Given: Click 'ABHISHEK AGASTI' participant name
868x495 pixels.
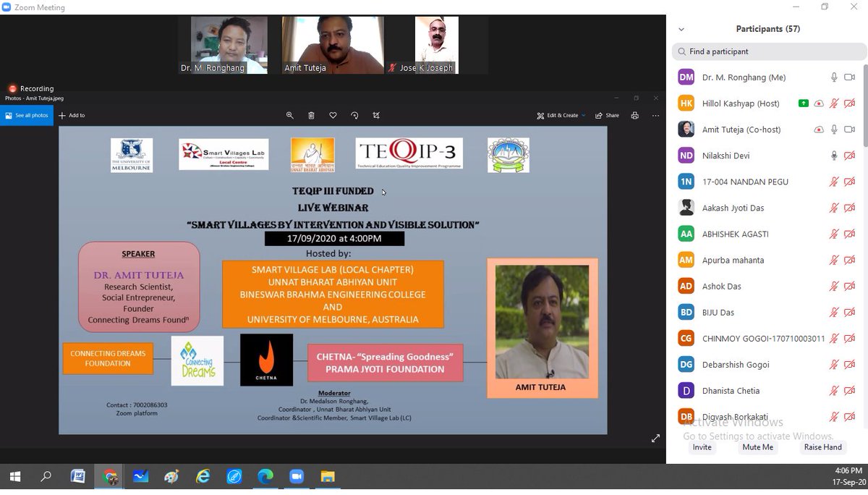Looking at the screenshot, I should pyautogui.click(x=735, y=234).
